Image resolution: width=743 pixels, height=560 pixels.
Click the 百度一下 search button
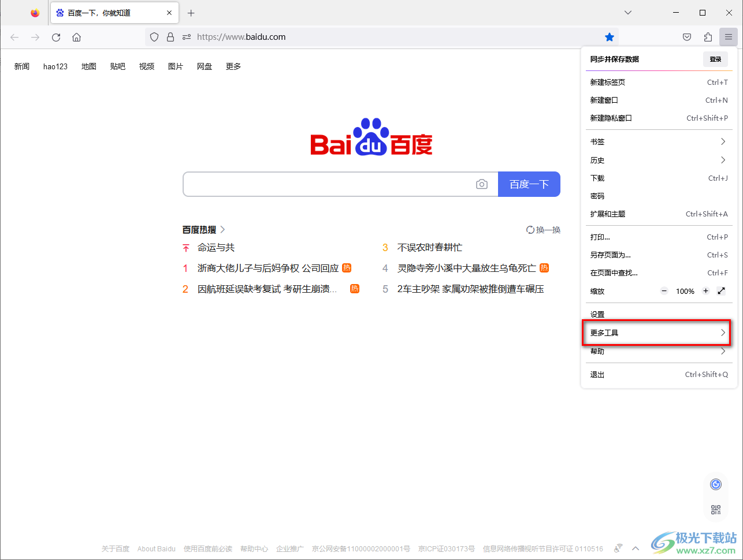529,184
